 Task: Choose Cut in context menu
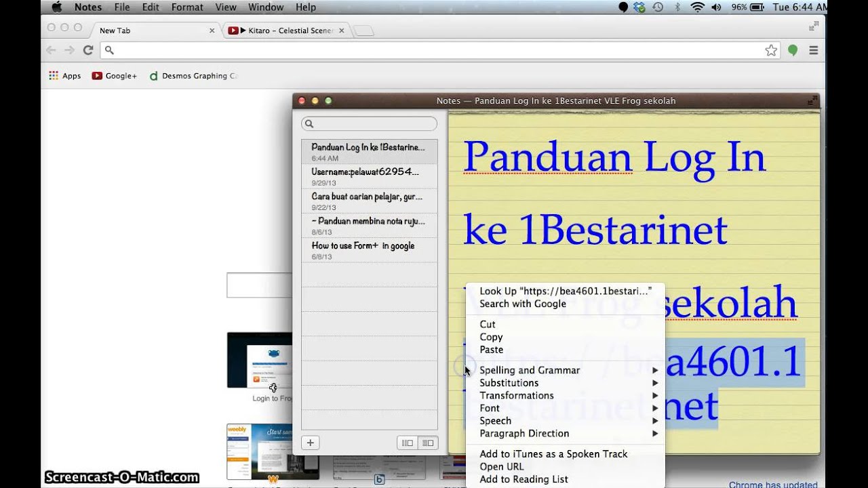pos(566,324)
